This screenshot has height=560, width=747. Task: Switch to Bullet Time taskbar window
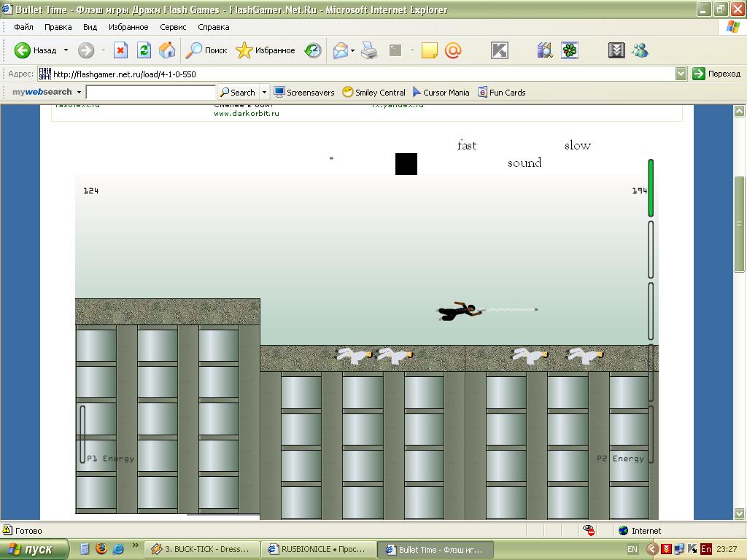coord(436,549)
